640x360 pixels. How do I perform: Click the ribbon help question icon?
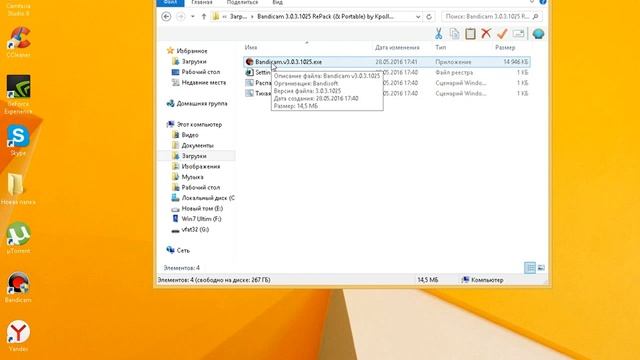coord(543,2)
